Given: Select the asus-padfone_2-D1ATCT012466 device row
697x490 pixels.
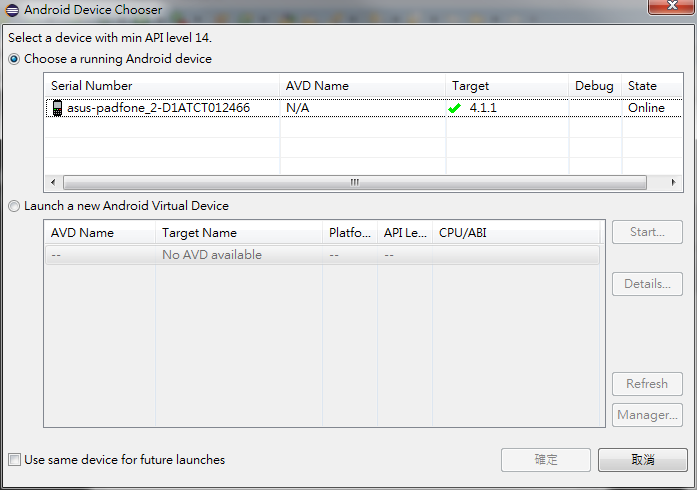Looking at the screenshot, I should [364, 108].
